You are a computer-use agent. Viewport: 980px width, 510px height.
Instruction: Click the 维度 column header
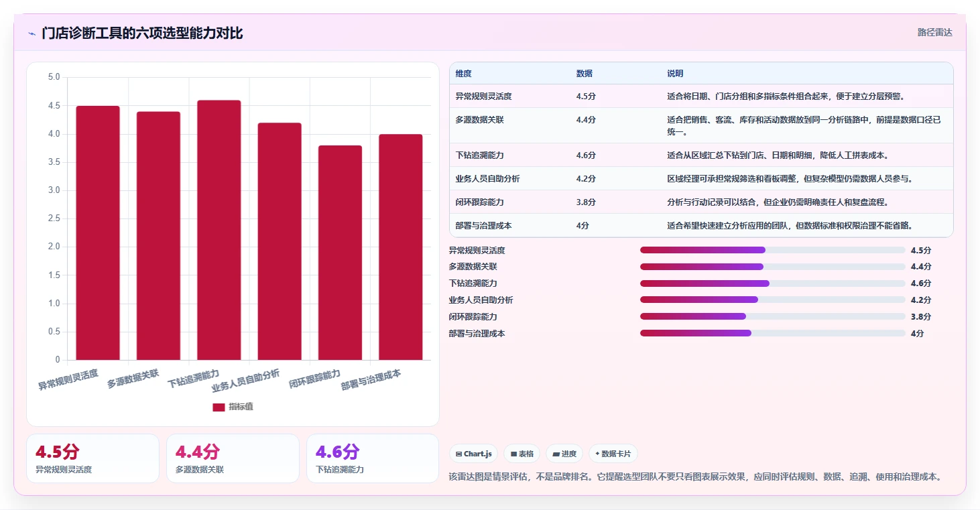(x=463, y=74)
